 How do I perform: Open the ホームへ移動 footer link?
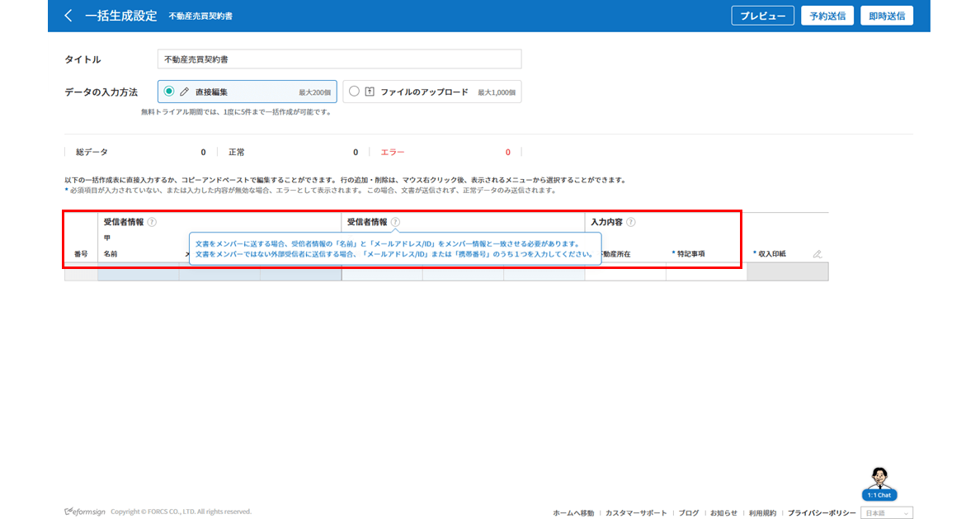point(573,512)
